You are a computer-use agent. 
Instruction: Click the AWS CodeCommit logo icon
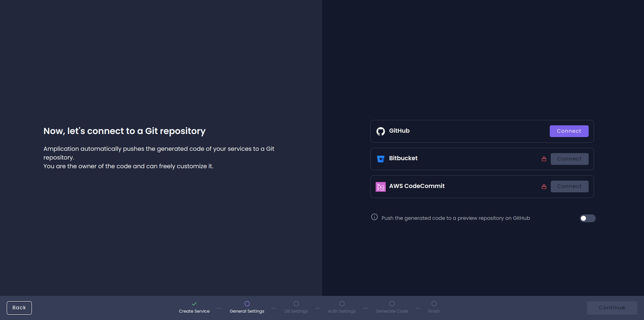tap(381, 187)
